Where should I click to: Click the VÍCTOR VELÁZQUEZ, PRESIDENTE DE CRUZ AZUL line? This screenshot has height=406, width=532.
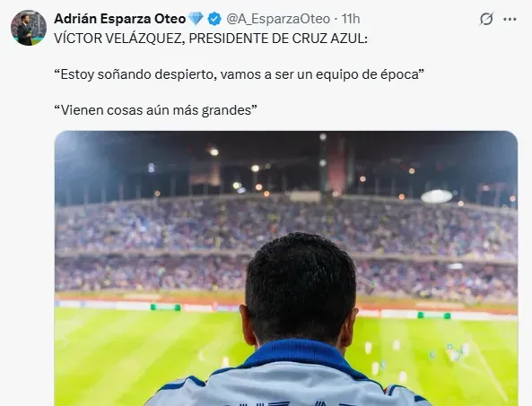pyautogui.click(x=211, y=39)
